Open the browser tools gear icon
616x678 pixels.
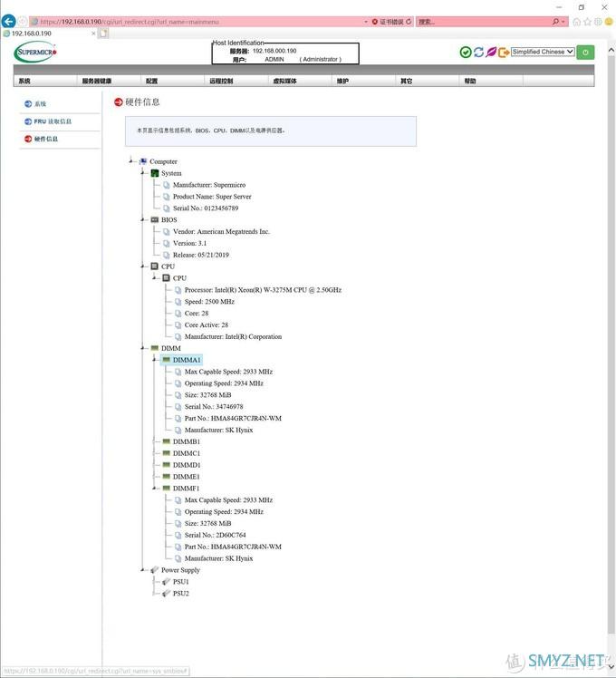[x=598, y=22]
